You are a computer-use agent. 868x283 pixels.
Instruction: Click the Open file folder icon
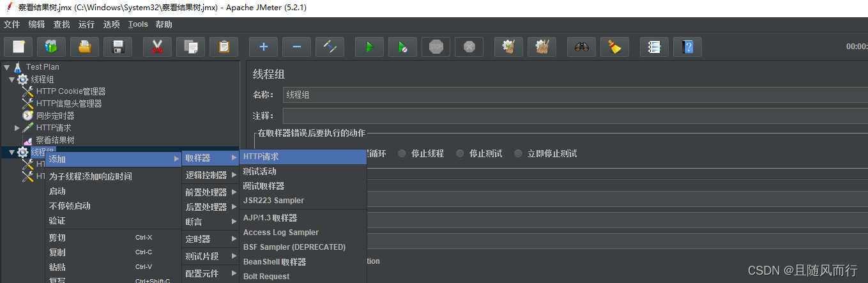click(x=84, y=47)
